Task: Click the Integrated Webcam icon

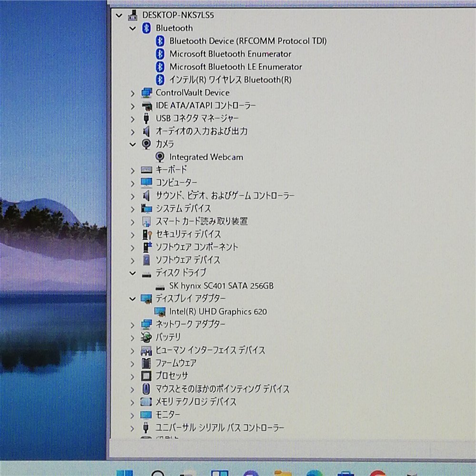Action: coord(159,157)
